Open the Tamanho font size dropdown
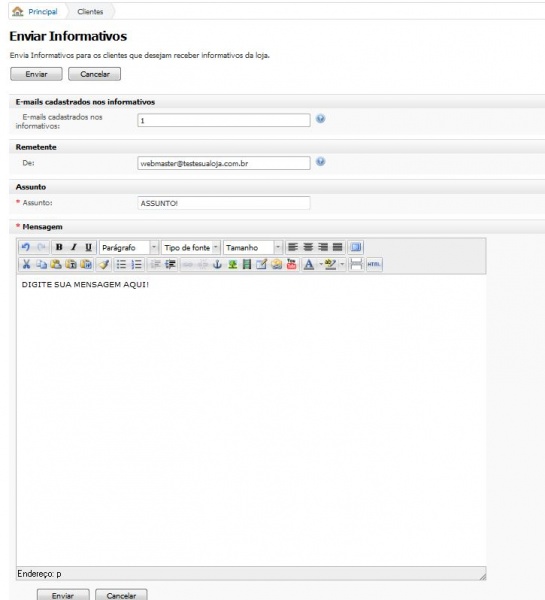 253,248
